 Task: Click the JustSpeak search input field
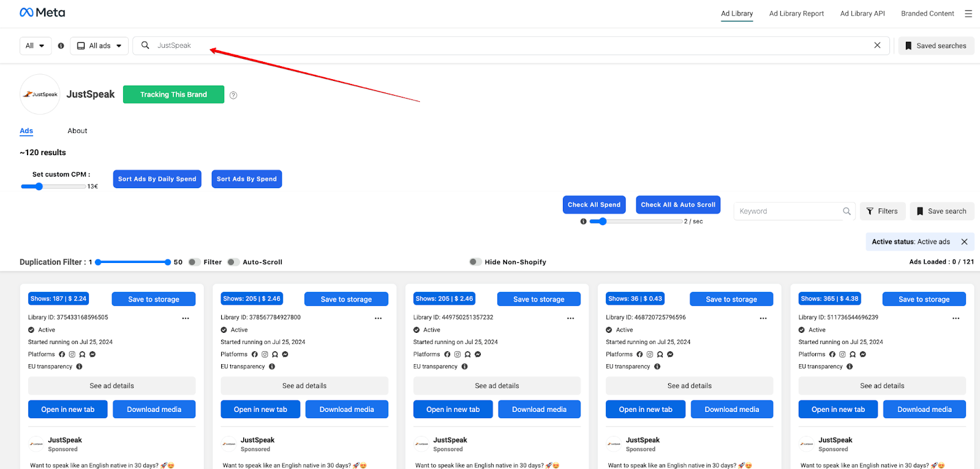(x=511, y=45)
